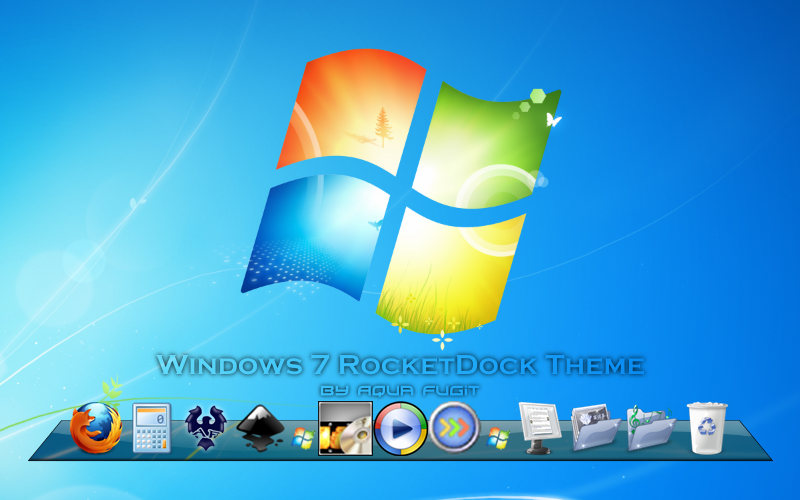Open the Calculator dock icon
800x500 pixels.
(x=152, y=428)
